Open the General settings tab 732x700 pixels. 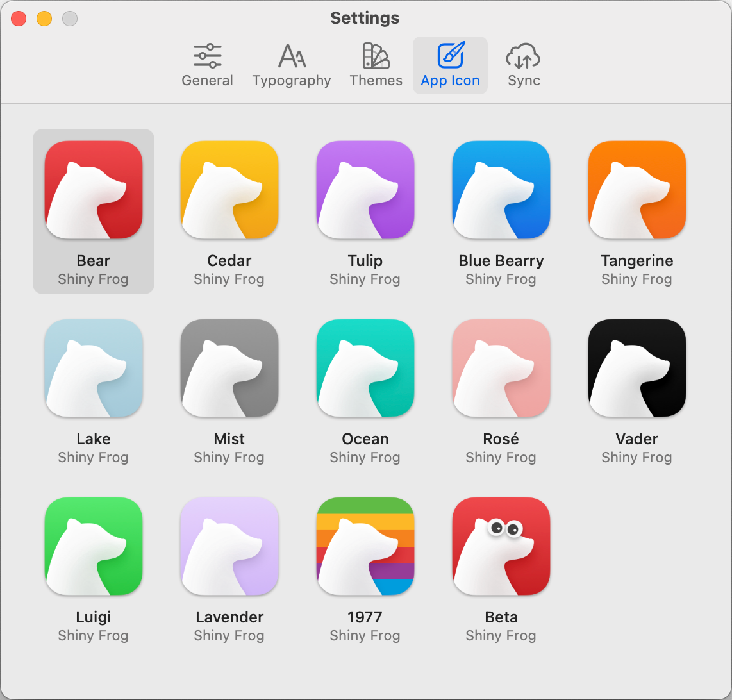pyautogui.click(x=207, y=65)
